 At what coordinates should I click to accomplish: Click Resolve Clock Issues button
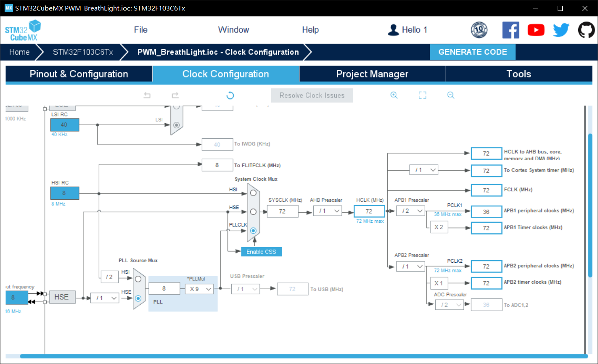312,95
